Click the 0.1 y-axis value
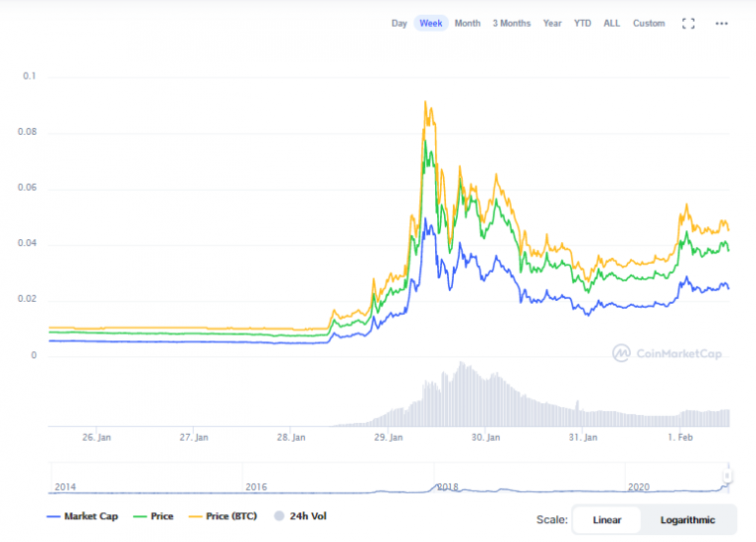756x542 pixels. pyautogui.click(x=30, y=76)
